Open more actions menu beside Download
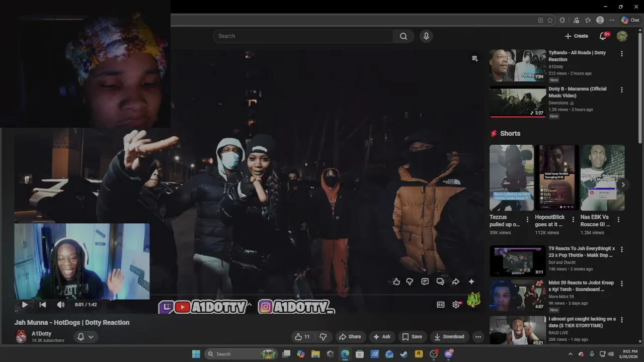 coord(478,337)
